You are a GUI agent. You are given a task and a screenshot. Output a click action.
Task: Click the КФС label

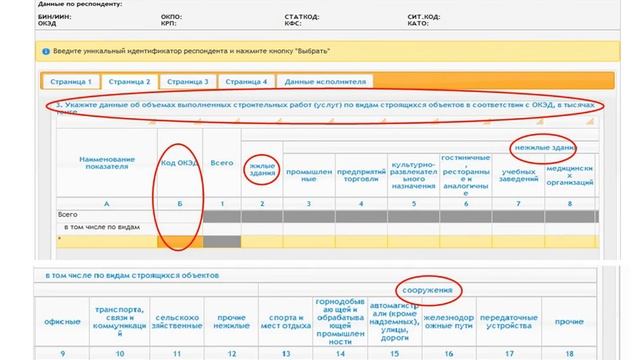pyautogui.click(x=293, y=23)
